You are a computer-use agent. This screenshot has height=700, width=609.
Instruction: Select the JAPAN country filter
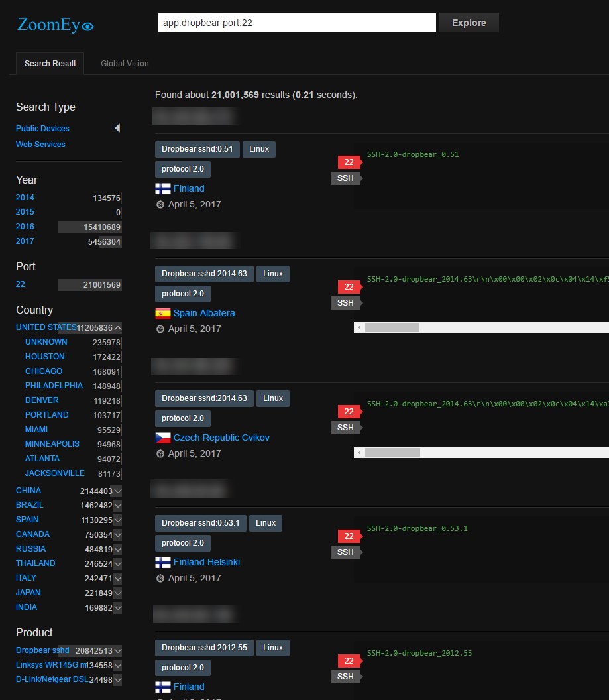28,593
